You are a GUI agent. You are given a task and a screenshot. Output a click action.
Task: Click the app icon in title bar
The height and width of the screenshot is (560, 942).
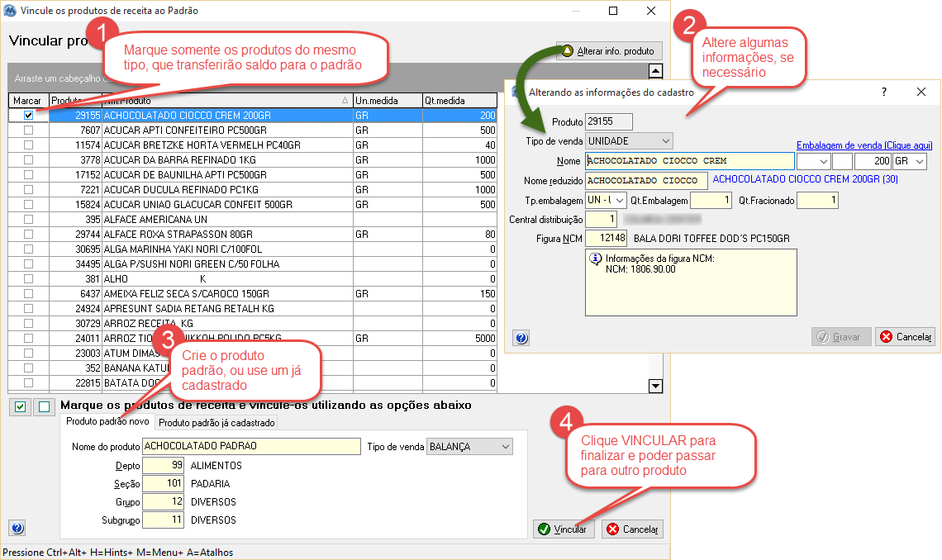[10, 11]
